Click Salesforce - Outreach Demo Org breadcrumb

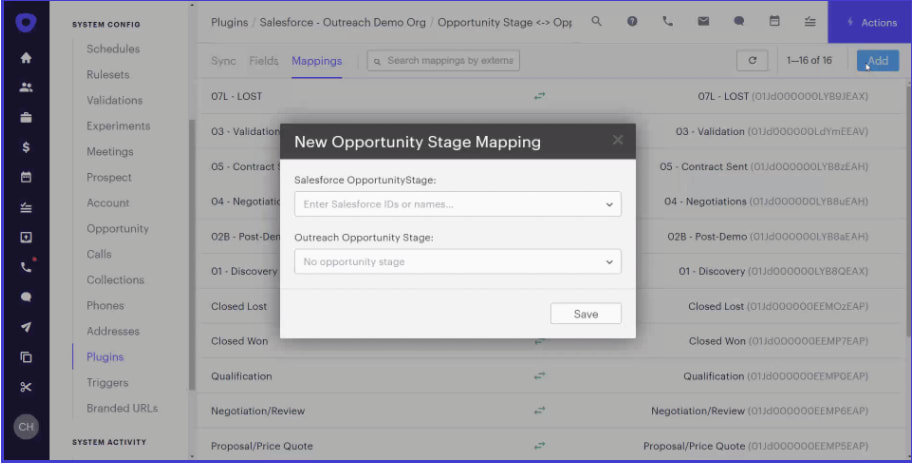pyautogui.click(x=343, y=22)
